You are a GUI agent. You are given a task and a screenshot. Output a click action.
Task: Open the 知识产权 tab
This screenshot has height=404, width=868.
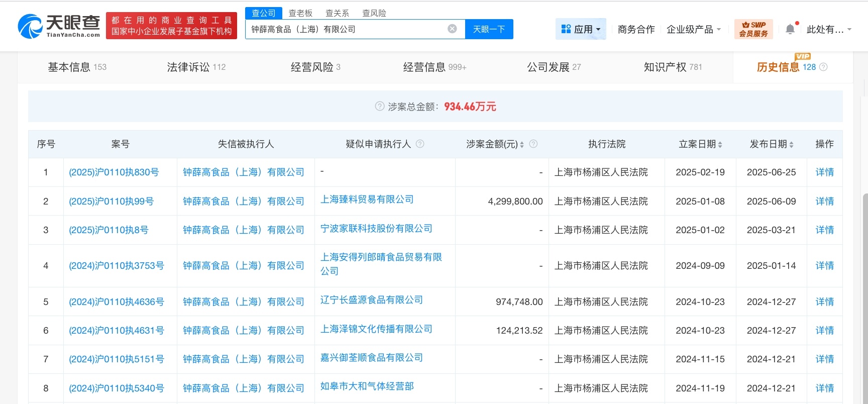coord(673,67)
